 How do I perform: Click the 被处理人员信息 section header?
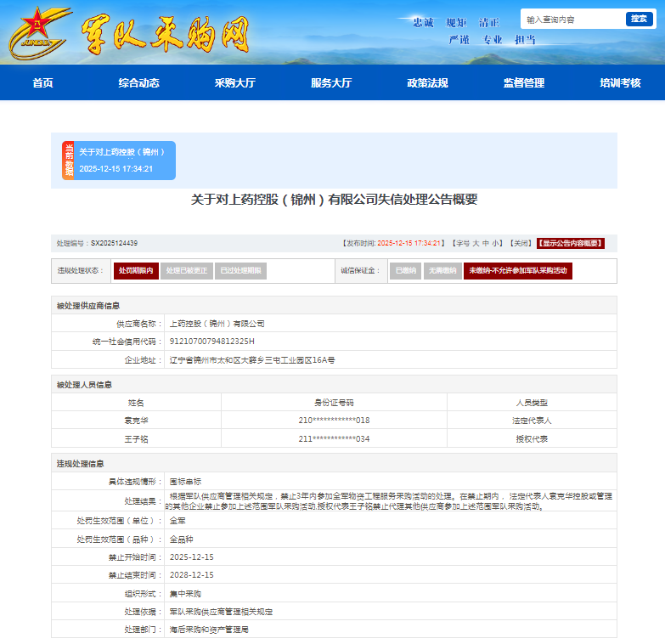(x=84, y=385)
